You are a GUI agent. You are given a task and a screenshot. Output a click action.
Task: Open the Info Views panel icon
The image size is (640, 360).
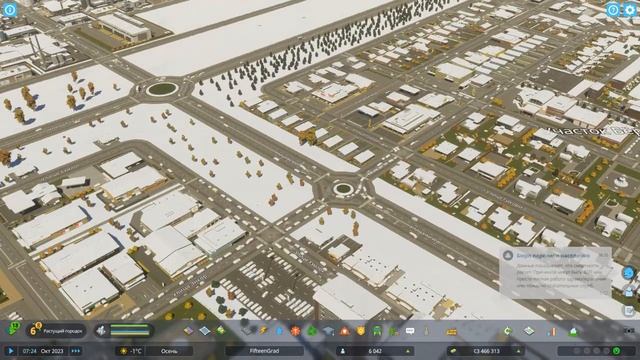9,9
